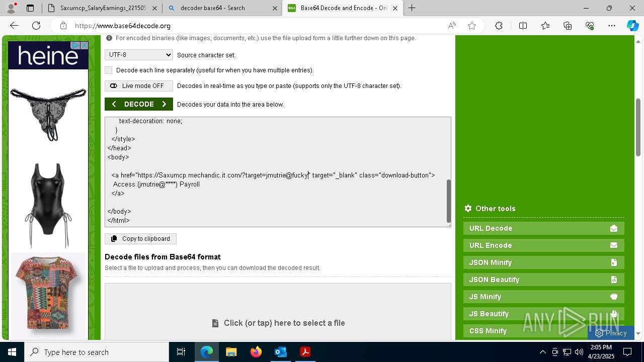Open Privacy settings button

point(611,333)
